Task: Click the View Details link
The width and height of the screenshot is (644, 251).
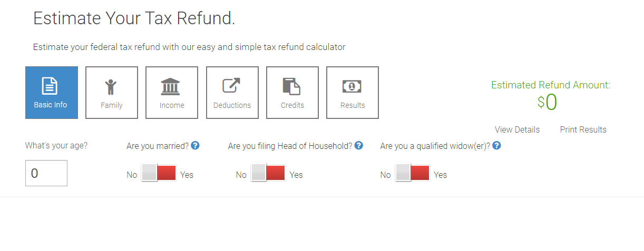Action: (x=517, y=129)
